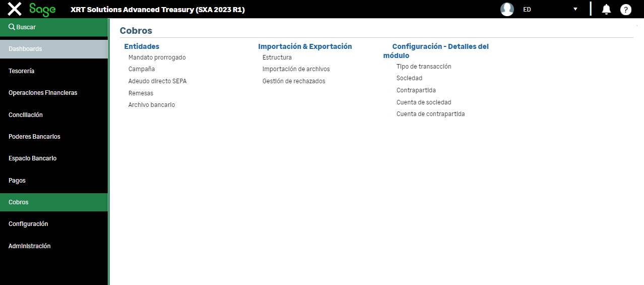Open Administración in the sidebar
644x285 pixels.
tap(30, 246)
